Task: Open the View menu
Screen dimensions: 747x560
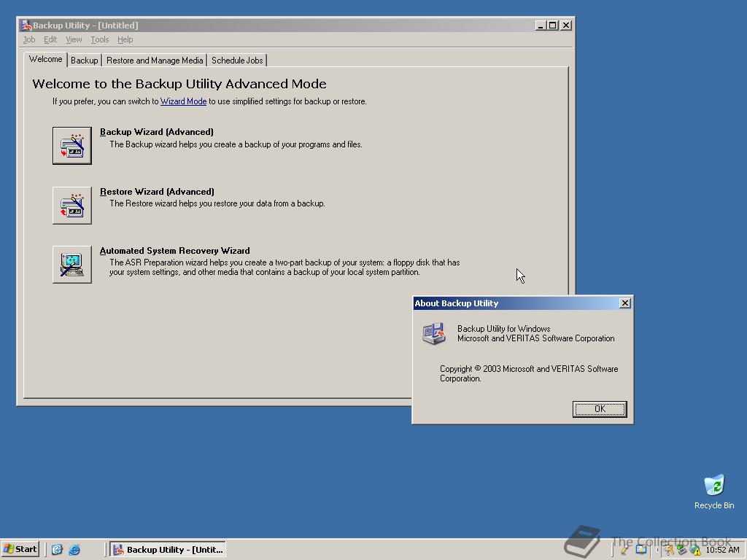Action: point(74,39)
